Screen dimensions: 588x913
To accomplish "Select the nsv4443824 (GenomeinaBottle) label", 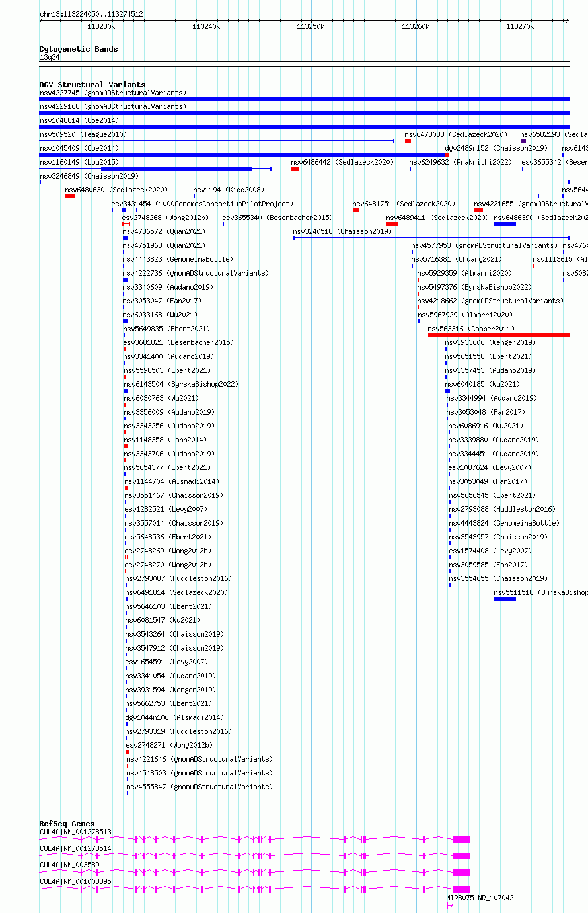I will coord(504,523).
